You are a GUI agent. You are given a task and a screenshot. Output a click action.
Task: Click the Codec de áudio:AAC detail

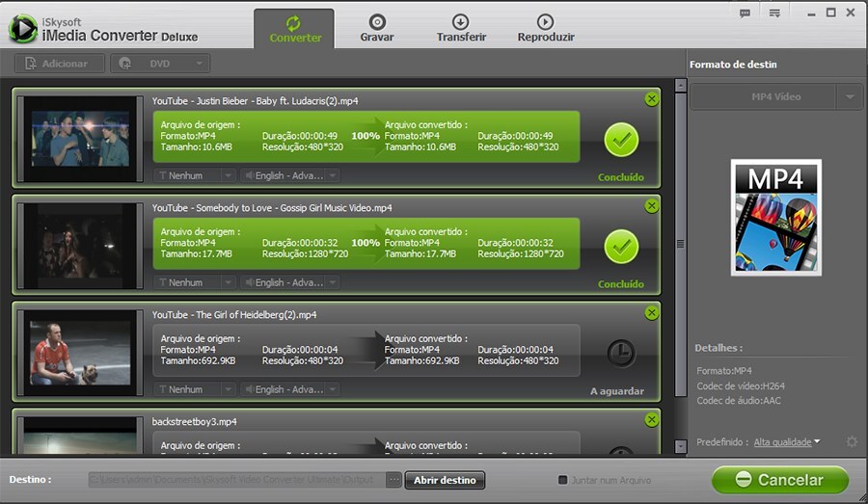coord(739,401)
